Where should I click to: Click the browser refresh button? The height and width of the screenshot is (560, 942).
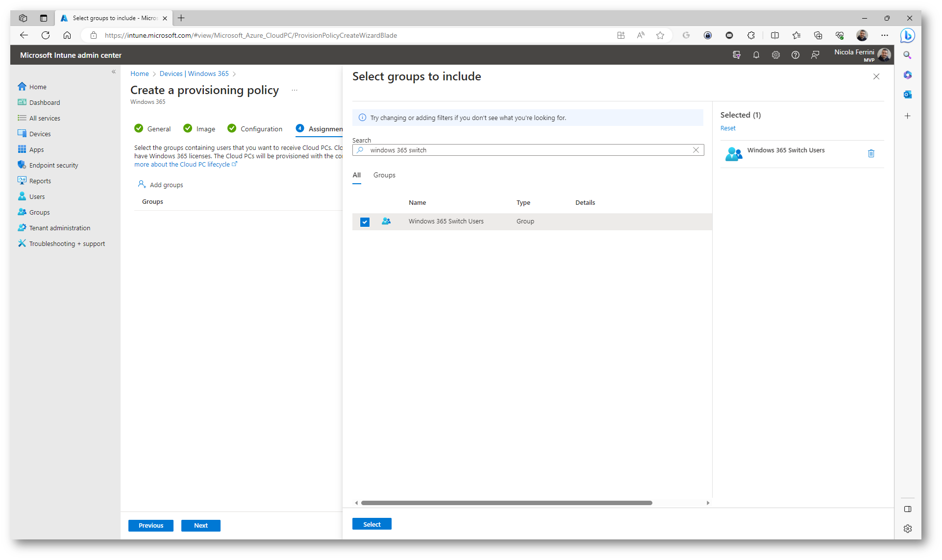point(46,35)
